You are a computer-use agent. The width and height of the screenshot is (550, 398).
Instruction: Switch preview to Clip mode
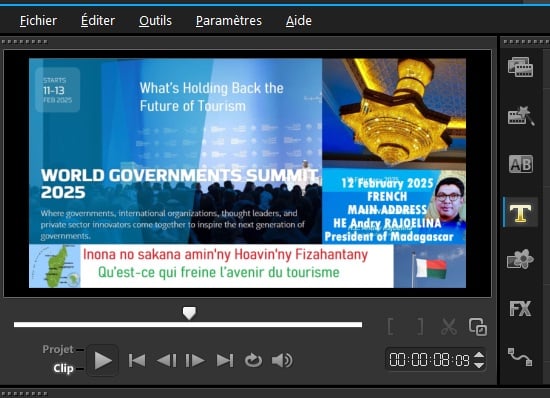[x=63, y=369]
